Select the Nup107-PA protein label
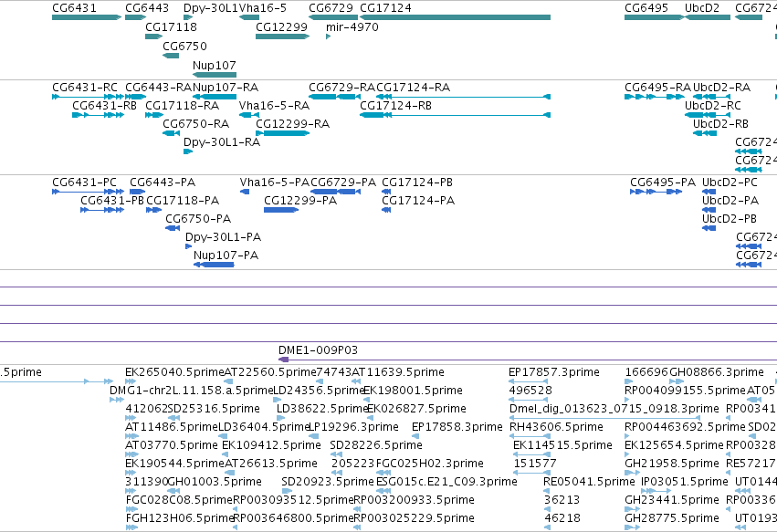This screenshot has height=532, width=777. [226, 256]
